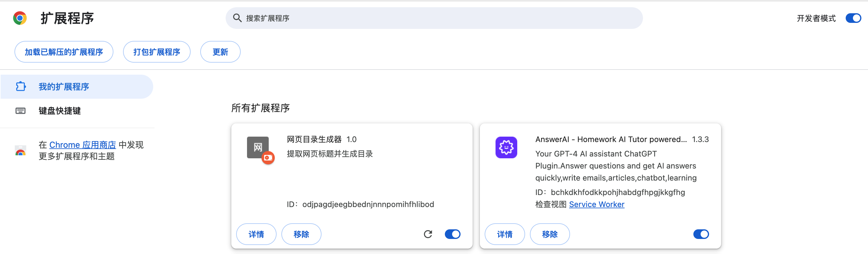868x254 pixels.
Task: Disable the 网页目录生成器 extension toggle
Action: [452, 234]
